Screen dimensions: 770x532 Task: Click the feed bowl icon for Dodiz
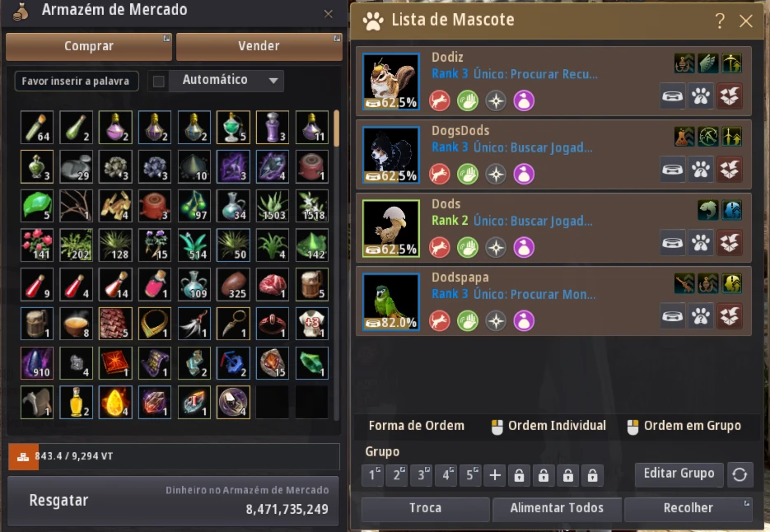(672, 96)
